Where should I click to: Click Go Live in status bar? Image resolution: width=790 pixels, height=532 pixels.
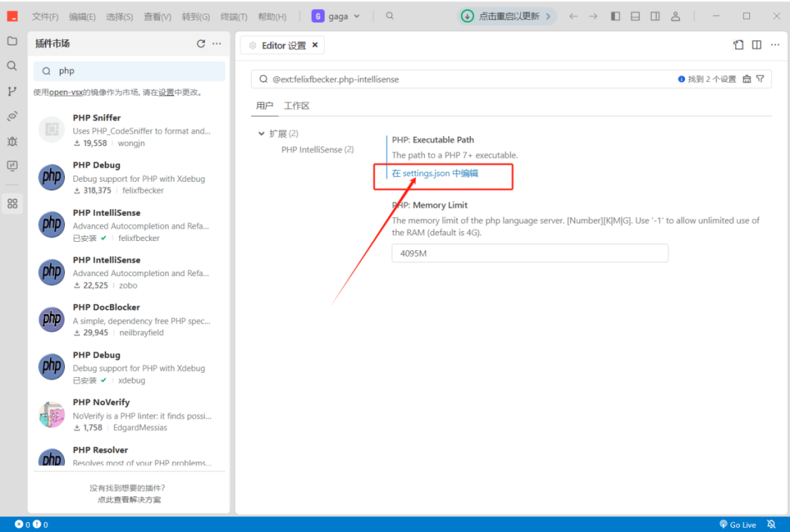pyautogui.click(x=738, y=524)
